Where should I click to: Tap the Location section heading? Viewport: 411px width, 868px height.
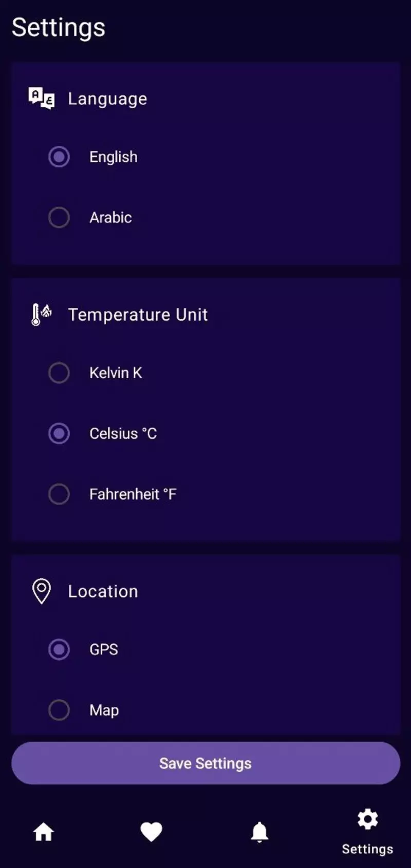coord(103,591)
